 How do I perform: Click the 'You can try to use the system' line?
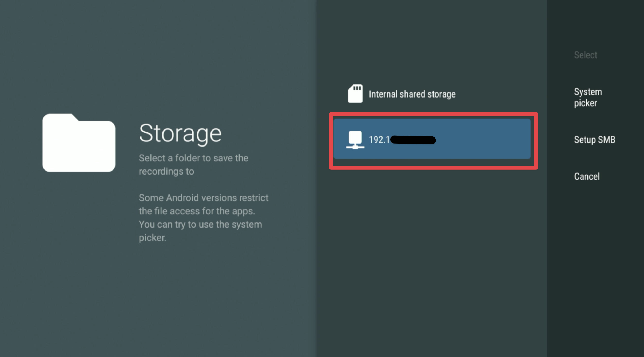pos(200,224)
